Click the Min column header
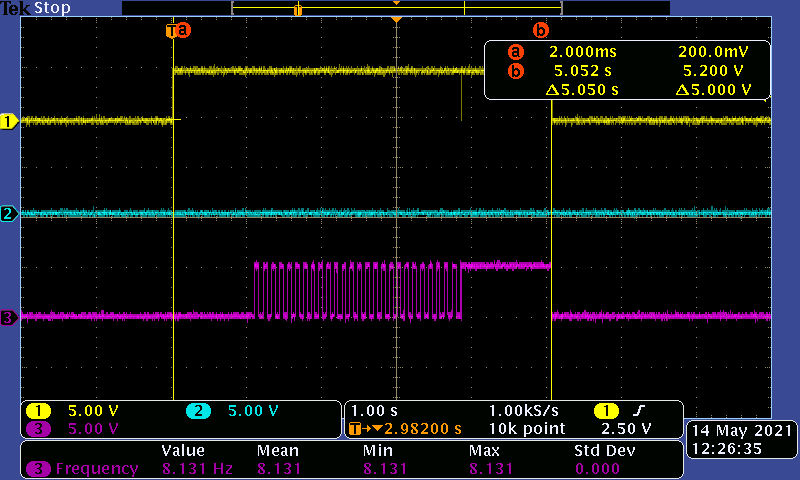This screenshot has height=480, width=800. pyautogui.click(x=378, y=451)
